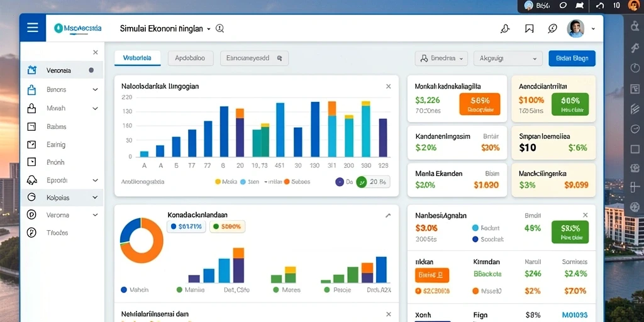
Task: Toggle the green S000% legend chip
Action: [x=227, y=226]
